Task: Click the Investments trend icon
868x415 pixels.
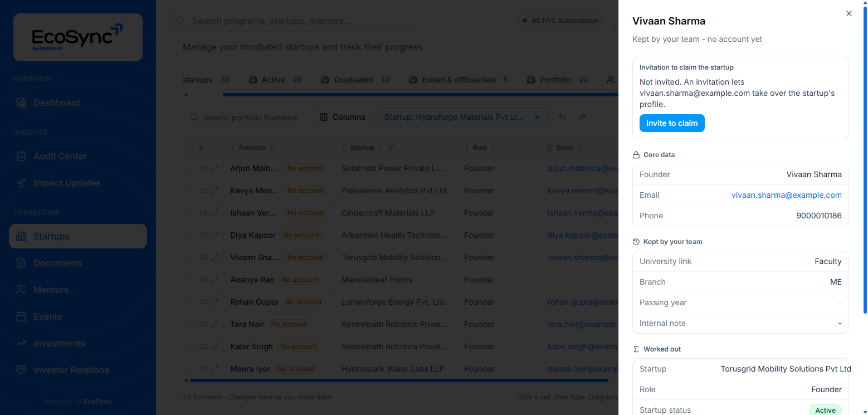Action: click(21, 343)
